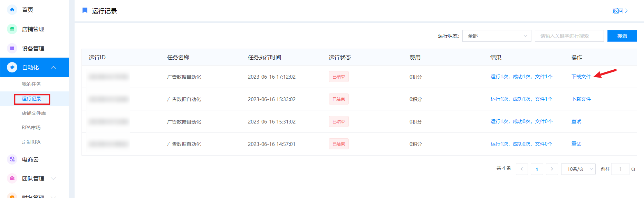Focus the keyword search input field
Viewport: 644px width, 198px height.
click(569, 36)
